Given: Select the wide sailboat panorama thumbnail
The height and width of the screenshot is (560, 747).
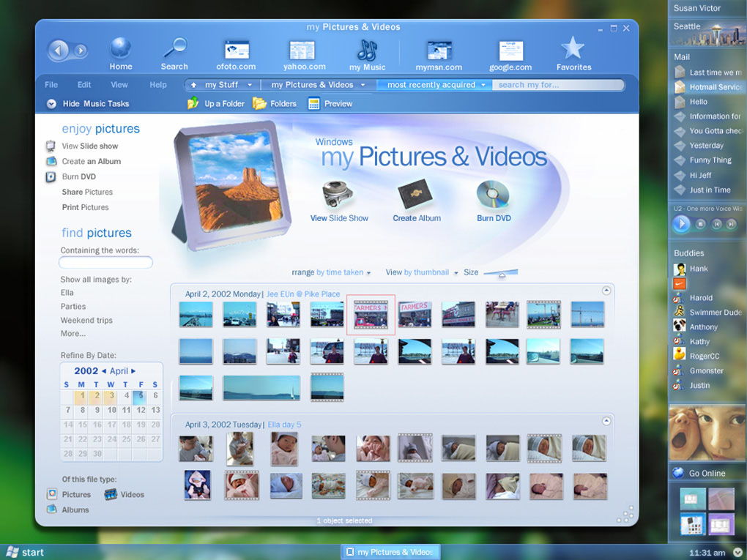Looking at the screenshot, I should click(x=261, y=387).
